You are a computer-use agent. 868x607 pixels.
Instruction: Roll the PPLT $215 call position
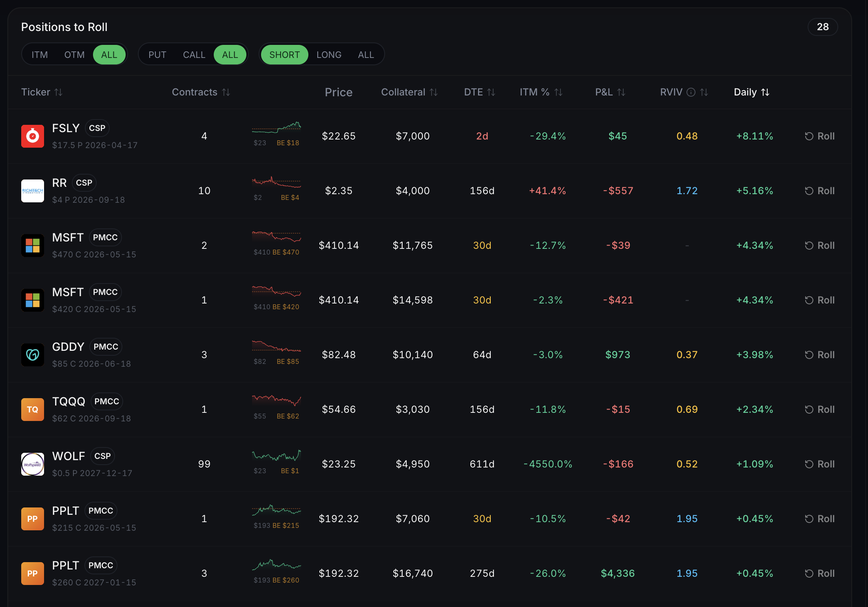pos(820,519)
